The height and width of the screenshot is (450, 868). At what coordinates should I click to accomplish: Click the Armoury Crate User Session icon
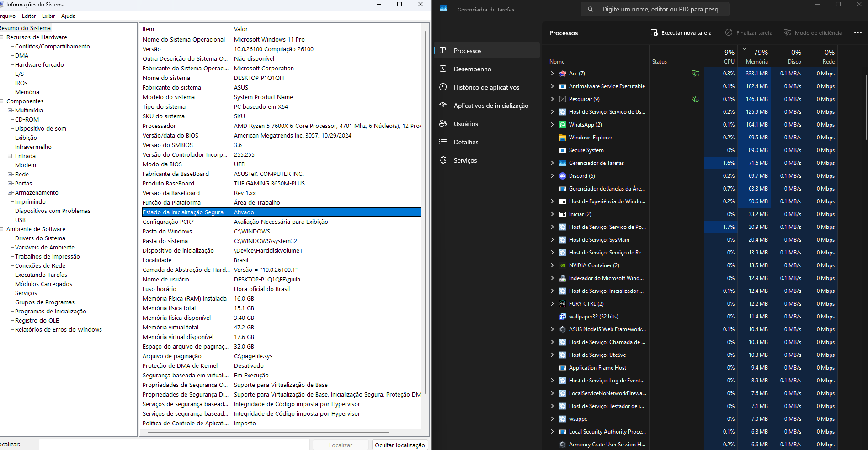(x=563, y=445)
